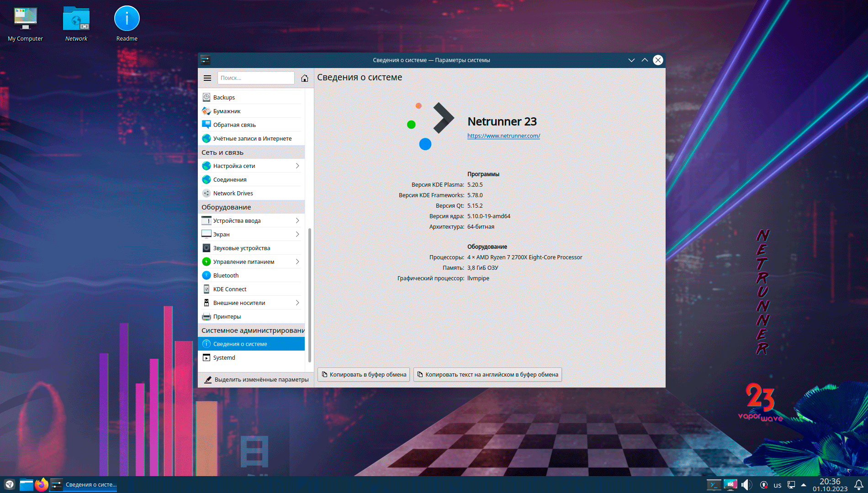Open KDE Connect settings
868x493 pixels.
pos(229,289)
